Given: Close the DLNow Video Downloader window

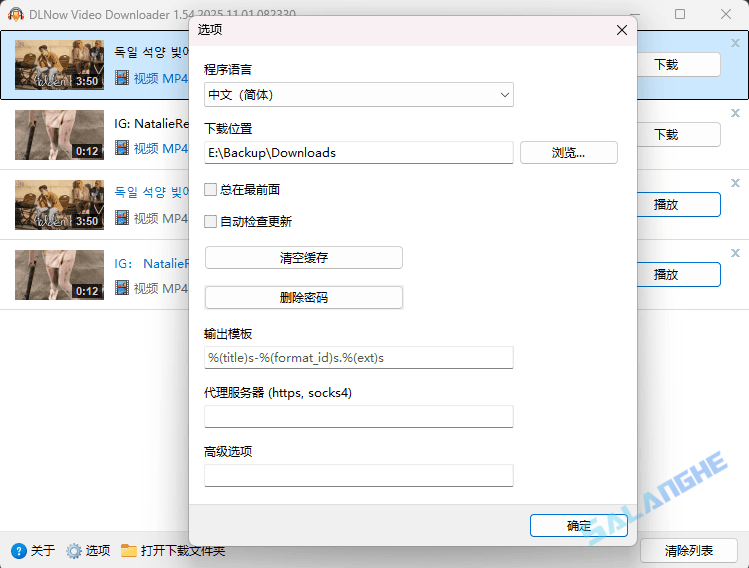Looking at the screenshot, I should point(726,14).
